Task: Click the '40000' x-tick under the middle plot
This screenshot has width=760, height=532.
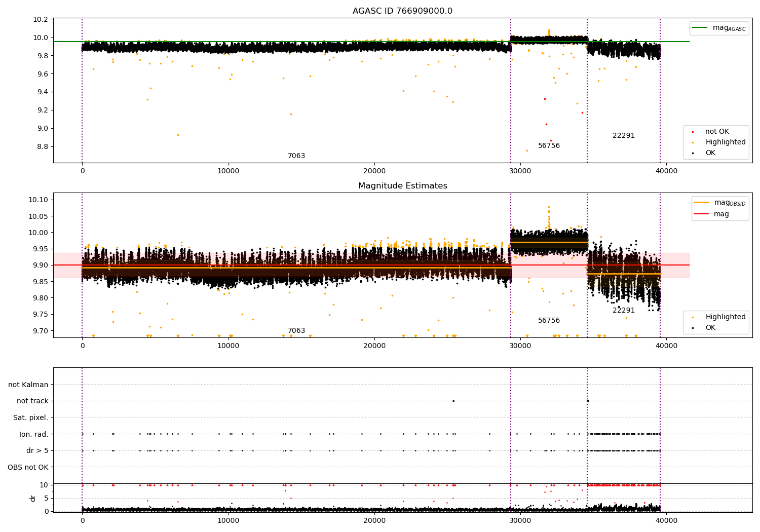Action: coord(666,346)
